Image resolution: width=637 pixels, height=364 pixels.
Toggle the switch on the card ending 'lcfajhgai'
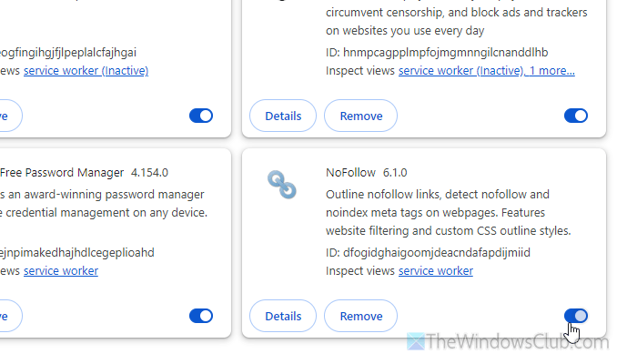point(201,116)
